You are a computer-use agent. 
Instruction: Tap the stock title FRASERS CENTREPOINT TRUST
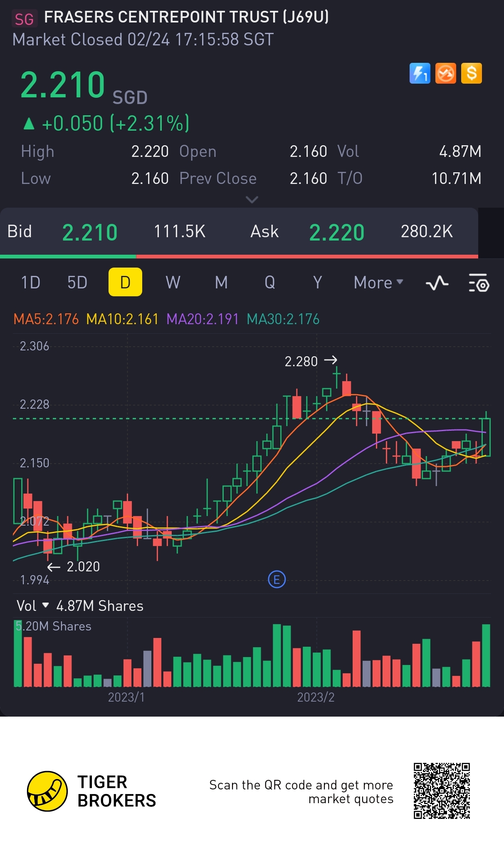coord(186,17)
